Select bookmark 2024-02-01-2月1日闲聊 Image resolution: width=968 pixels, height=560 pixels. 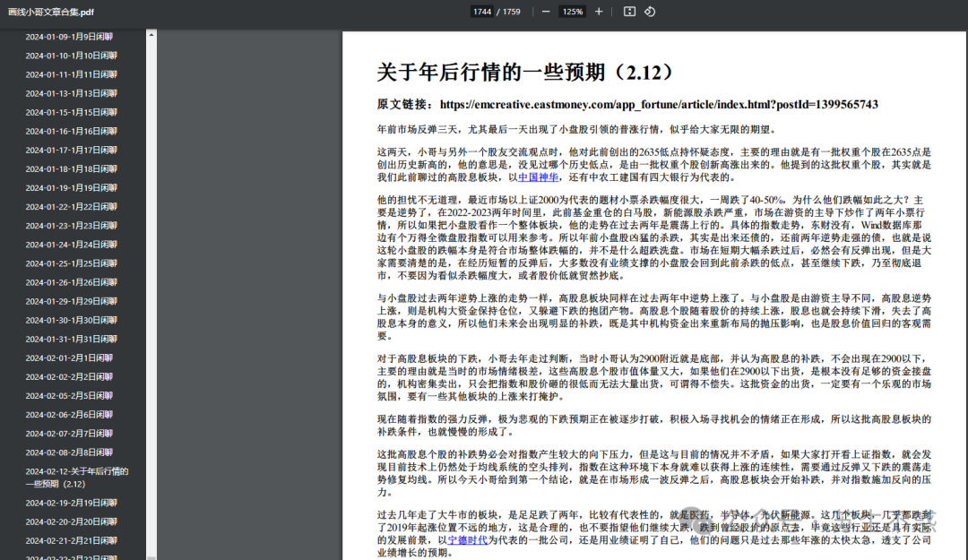tap(69, 358)
